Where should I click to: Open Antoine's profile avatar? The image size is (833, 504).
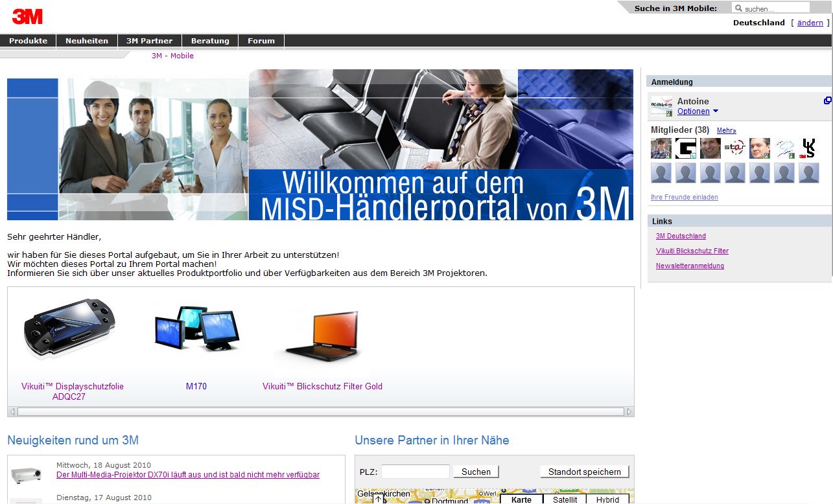[x=661, y=106]
